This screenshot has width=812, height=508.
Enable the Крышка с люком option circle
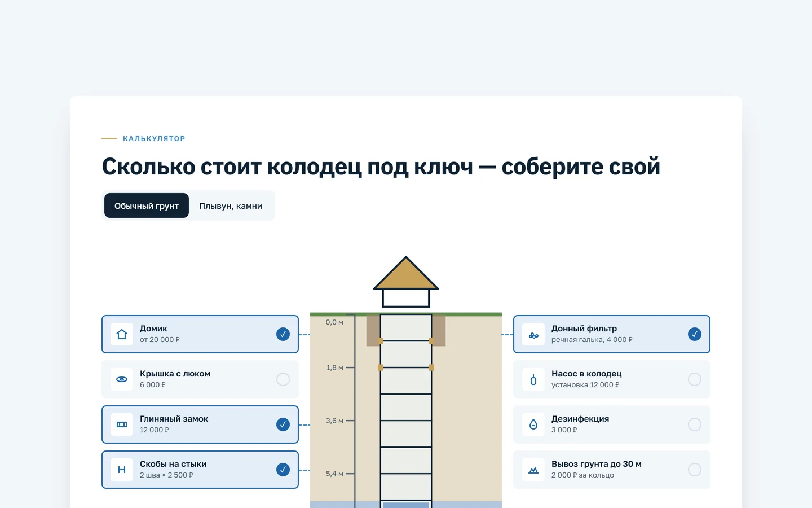pyautogui.click(x=283, y=379)
